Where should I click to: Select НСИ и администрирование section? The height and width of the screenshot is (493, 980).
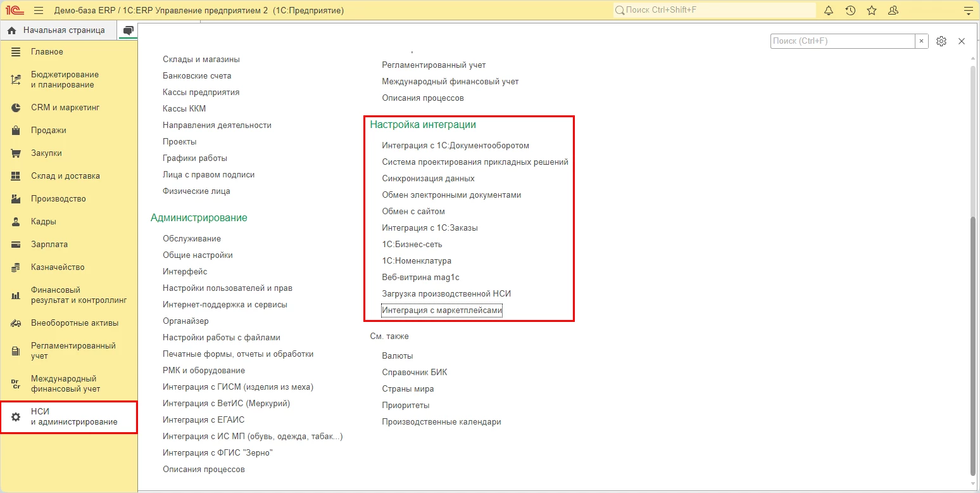point(69,417)
